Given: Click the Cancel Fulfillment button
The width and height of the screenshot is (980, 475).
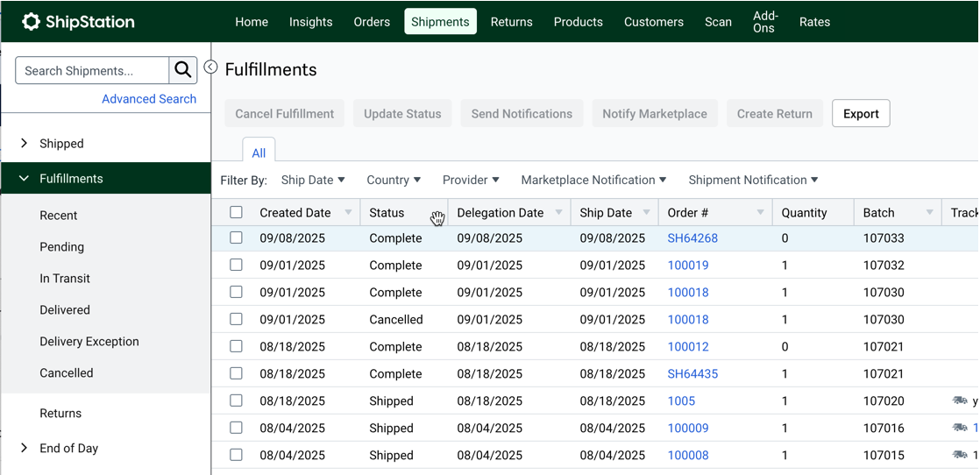Looking at the screenshot, I should 285,114.
